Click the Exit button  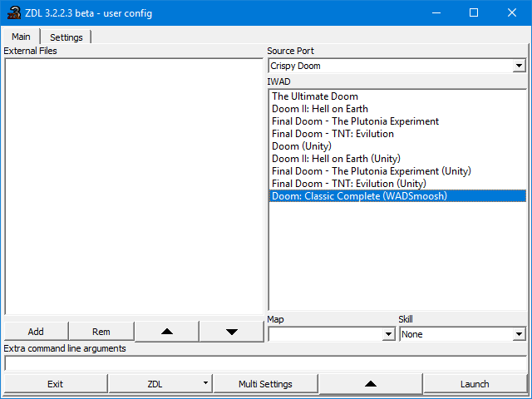pyautogui.click(x=56, y=384)
